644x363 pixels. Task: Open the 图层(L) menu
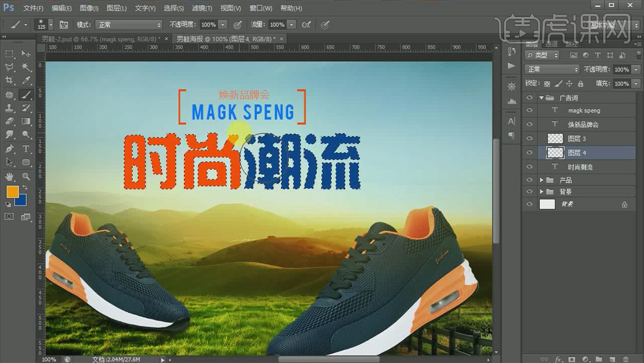tap(116, 8)
